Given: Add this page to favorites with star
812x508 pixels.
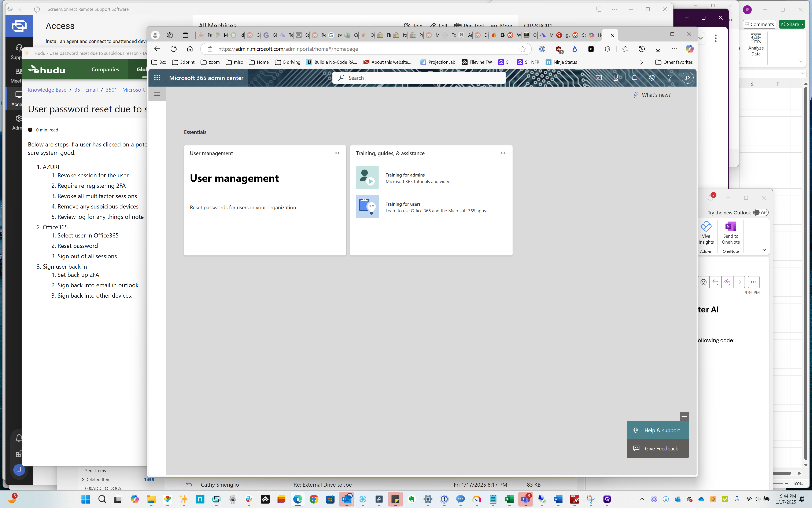Looking at the screenshot, I should [523, 49].
